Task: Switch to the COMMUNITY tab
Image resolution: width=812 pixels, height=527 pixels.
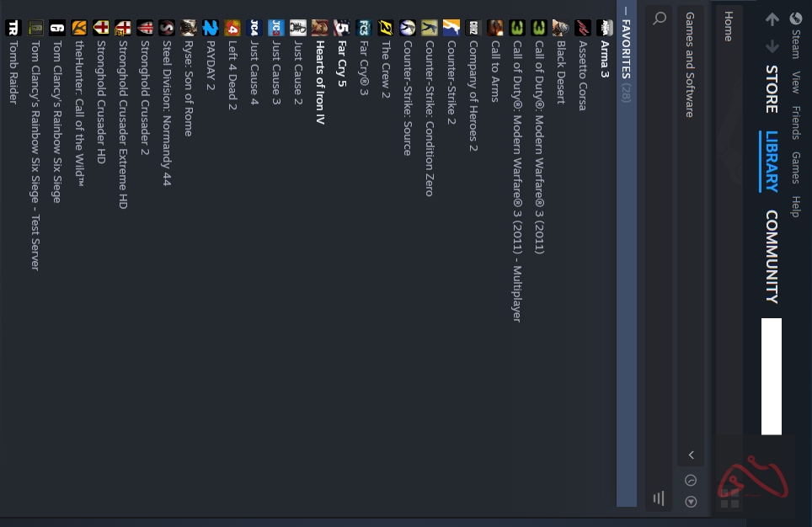Action: pyautogui.click(x=772, y=256)
